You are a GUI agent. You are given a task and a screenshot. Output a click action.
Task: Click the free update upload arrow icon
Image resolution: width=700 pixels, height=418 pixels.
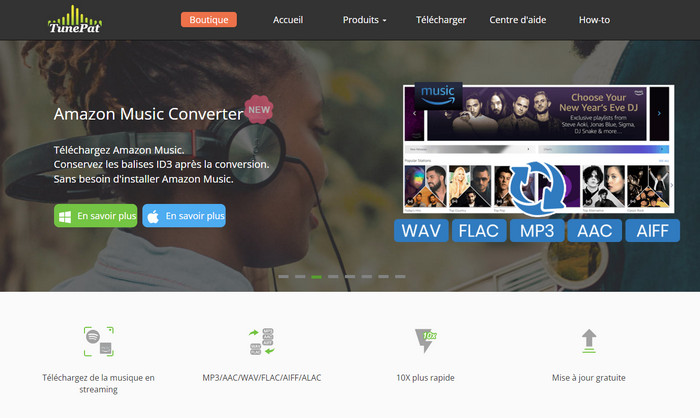[589, 341]
